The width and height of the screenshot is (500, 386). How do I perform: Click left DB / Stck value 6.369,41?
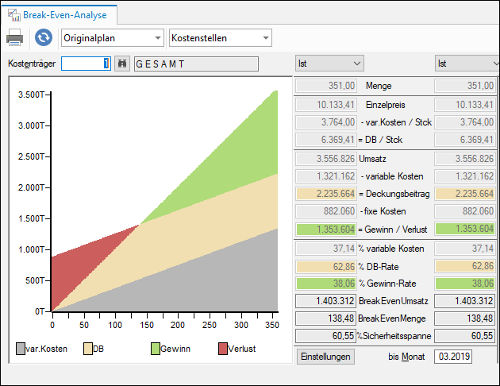[x=326, y=140]
